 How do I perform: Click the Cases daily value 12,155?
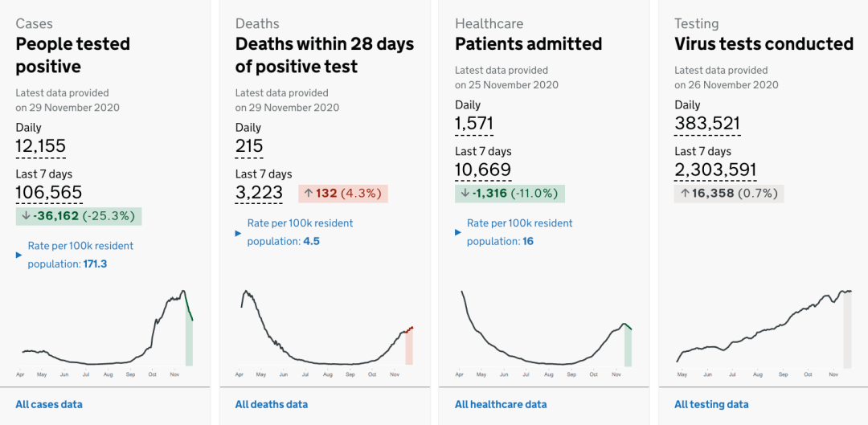pyautogui.click(x=40, y=146)
